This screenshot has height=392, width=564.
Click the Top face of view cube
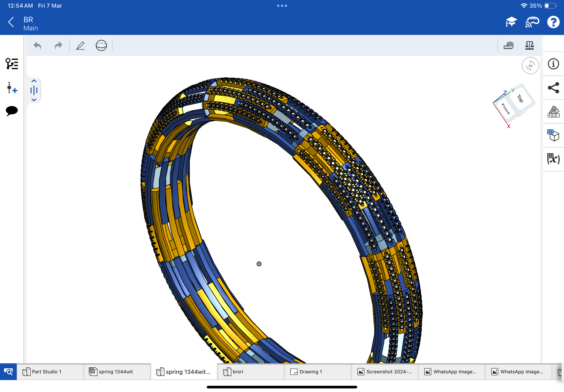(x=521, y=98)
